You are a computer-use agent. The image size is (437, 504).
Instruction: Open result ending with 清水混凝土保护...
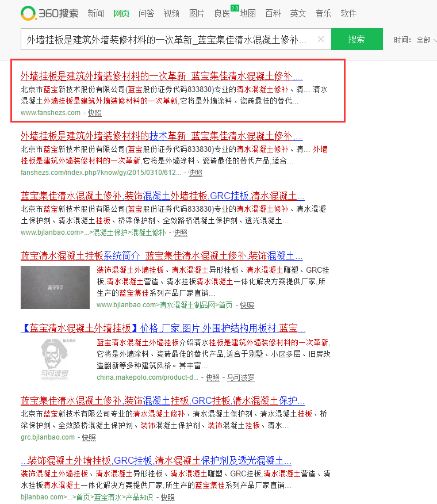163,400
